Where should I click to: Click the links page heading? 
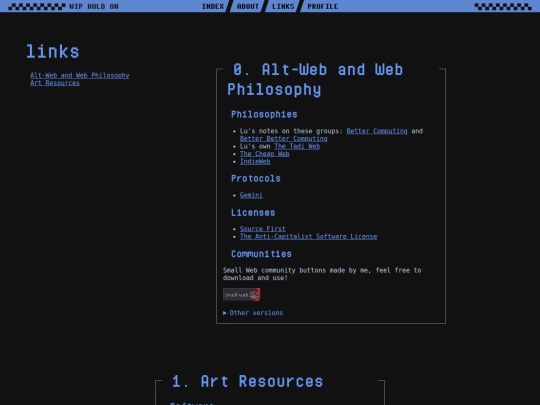point(53,51)
